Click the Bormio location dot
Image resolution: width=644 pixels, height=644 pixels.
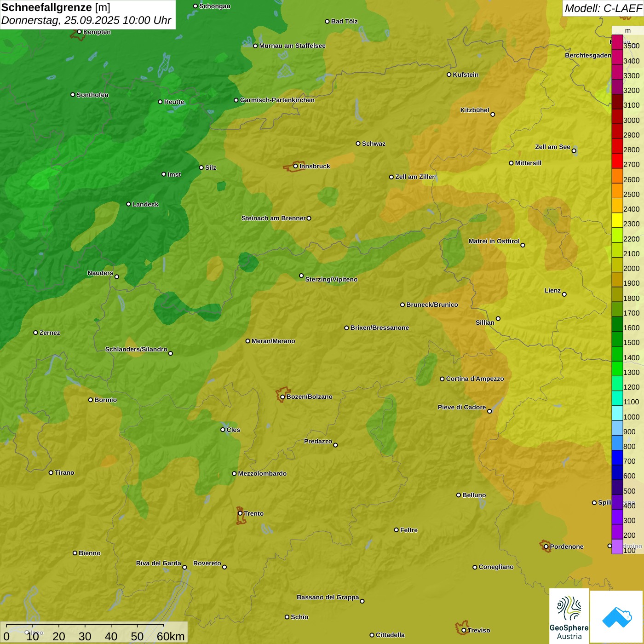[x=91, y=400]
